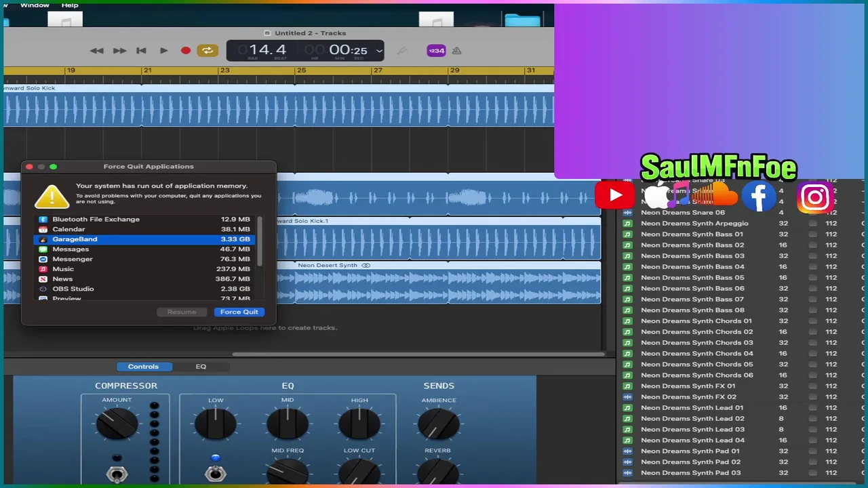
Task: Switch to the Controls tab
Action: [x=143, y=367]
